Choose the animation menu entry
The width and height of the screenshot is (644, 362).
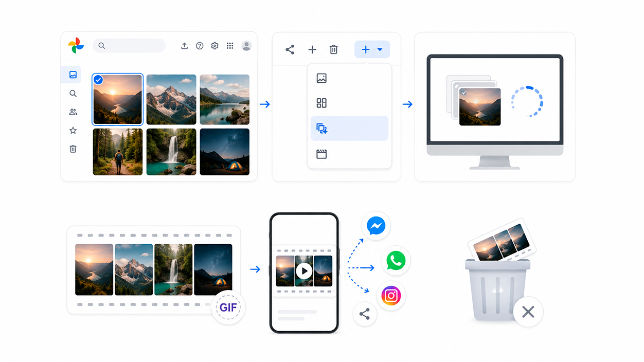pyautogui.click(x=349, y=129)
